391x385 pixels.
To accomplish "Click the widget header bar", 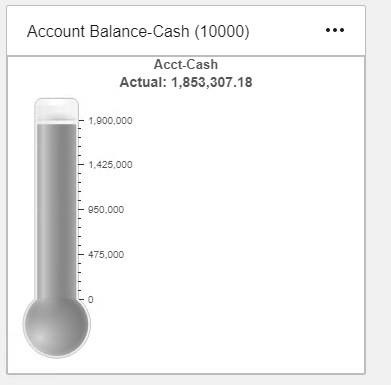I will tap(186, 31).
